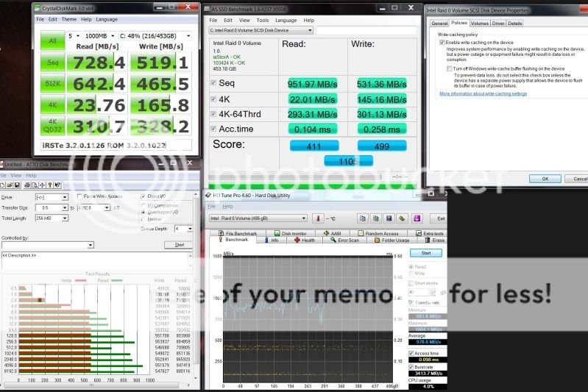Viewport: 588px width, 392px height.
Task: Expand the Queue Depth dropdown
Action: [x=189, y=229]
